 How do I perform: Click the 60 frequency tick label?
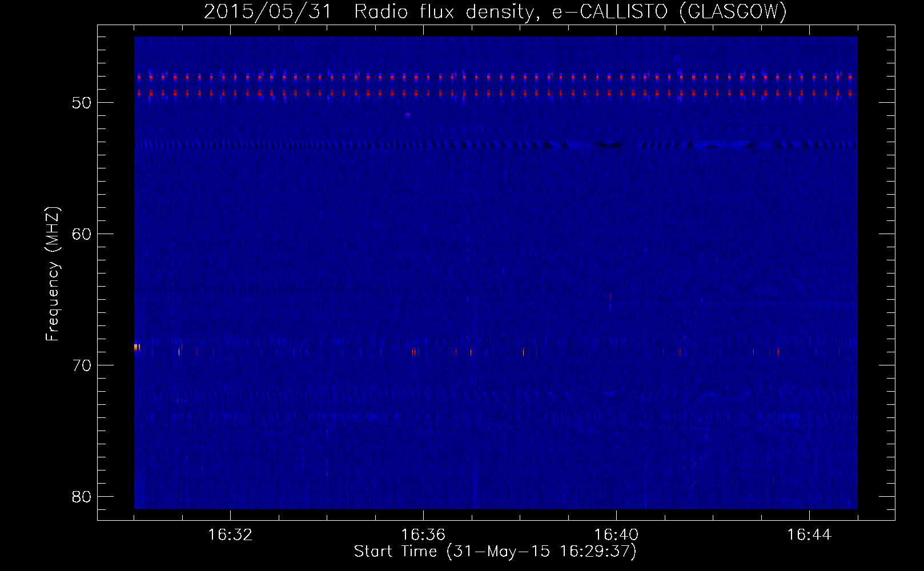[82, 234]
